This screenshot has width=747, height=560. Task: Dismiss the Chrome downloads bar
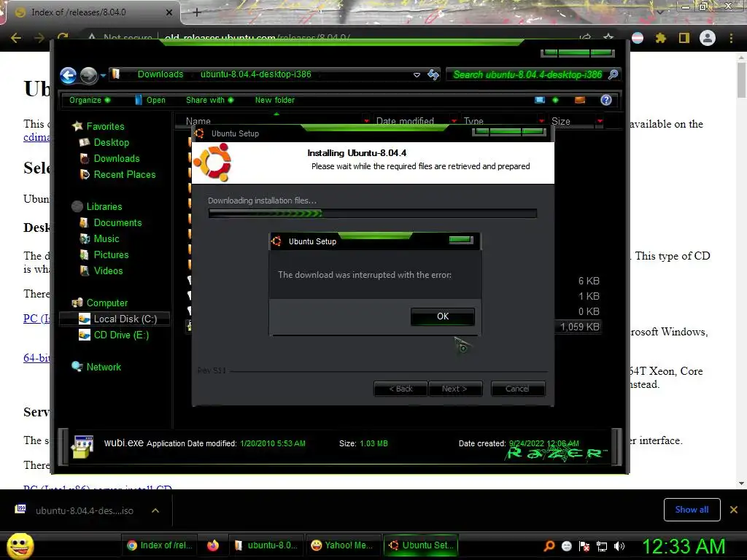(734, 510)
